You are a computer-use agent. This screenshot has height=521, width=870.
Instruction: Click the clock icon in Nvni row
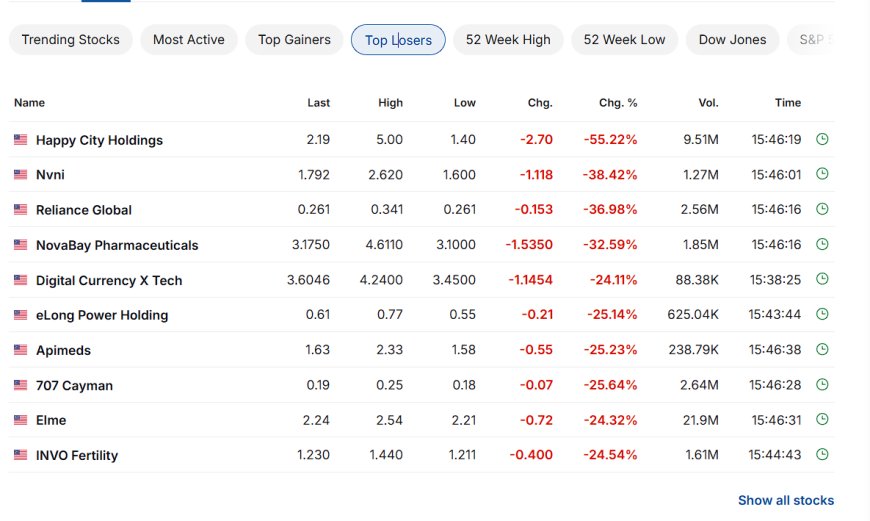tap(822, 174)
